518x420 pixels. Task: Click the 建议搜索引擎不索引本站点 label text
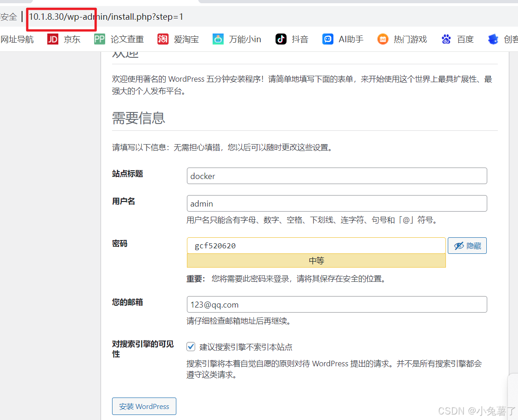pyautogui.click(x=246, y=347)
